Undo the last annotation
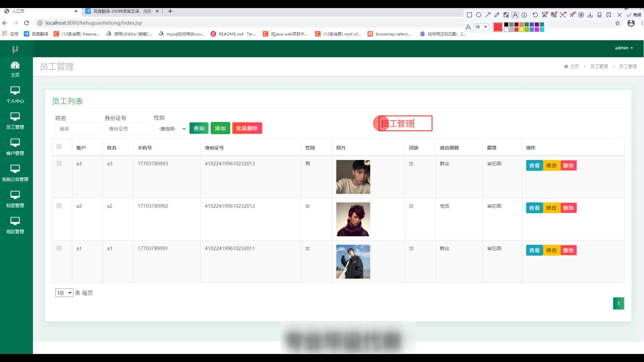644x362 pixels. [535, 15]
